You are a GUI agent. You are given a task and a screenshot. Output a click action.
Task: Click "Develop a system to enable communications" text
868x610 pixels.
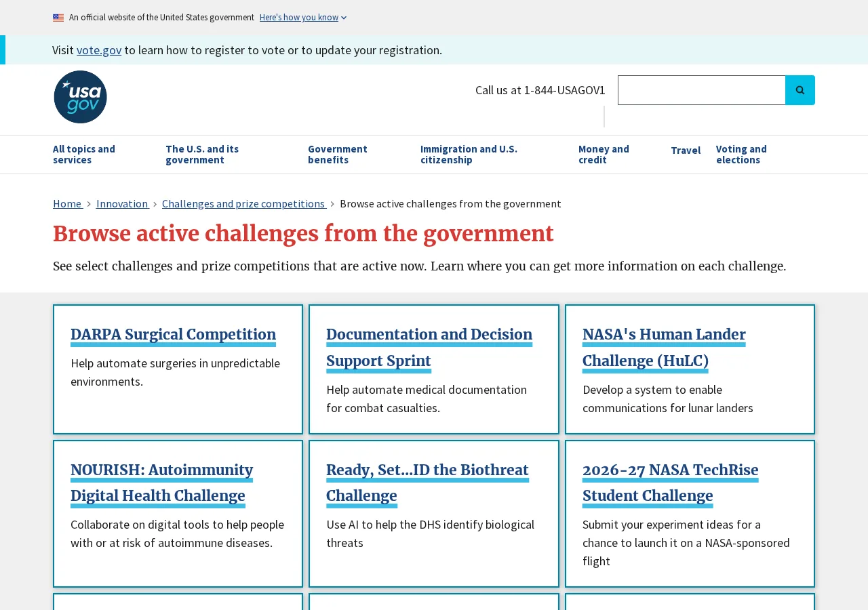tap(668, 399)
